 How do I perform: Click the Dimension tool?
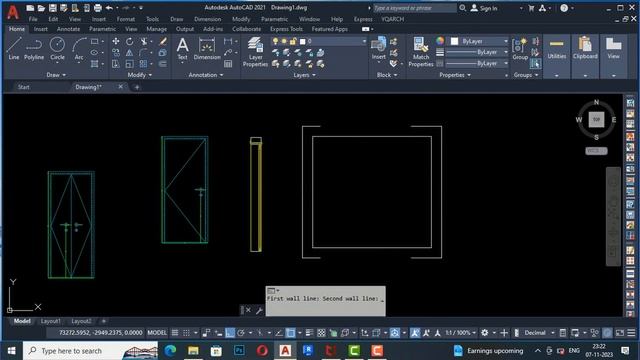(207, 49)
